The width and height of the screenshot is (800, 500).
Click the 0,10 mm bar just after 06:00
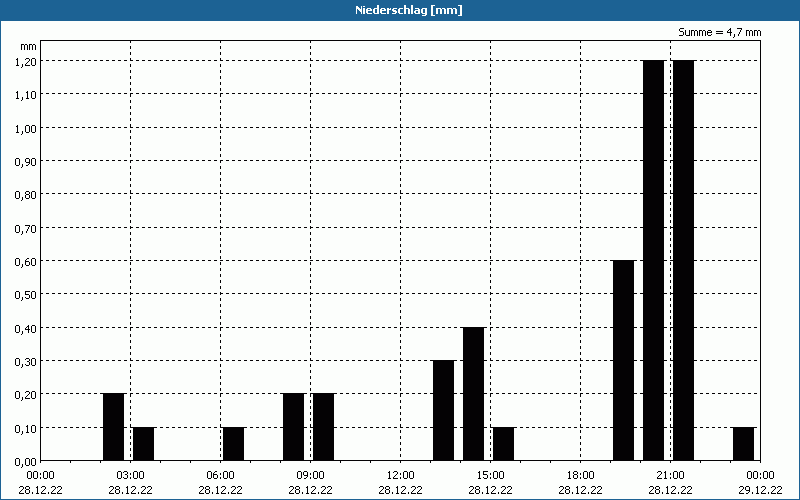pos(234,444)
